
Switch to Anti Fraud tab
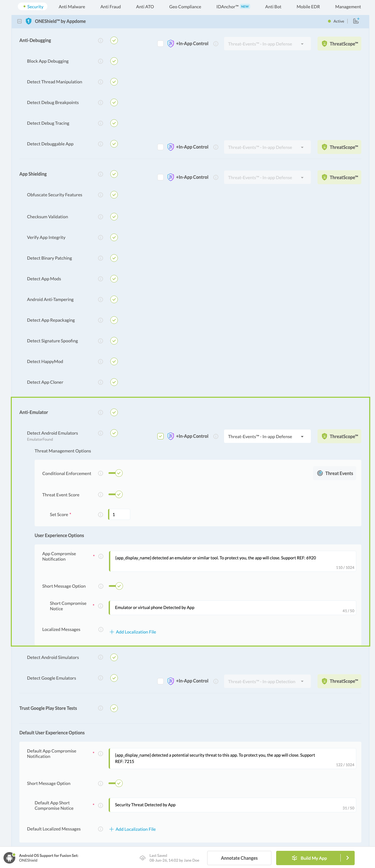[x=110, y=7]
